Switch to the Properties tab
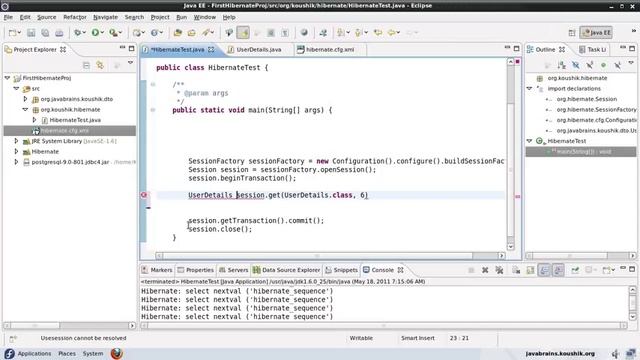 pyautogui.click(x=196, y=270)
